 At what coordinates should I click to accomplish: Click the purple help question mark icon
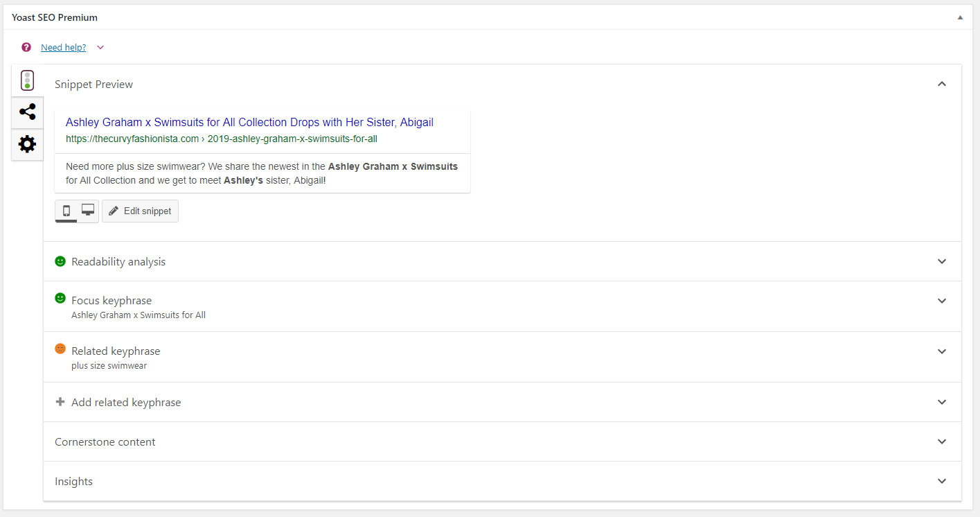point(26,48)
